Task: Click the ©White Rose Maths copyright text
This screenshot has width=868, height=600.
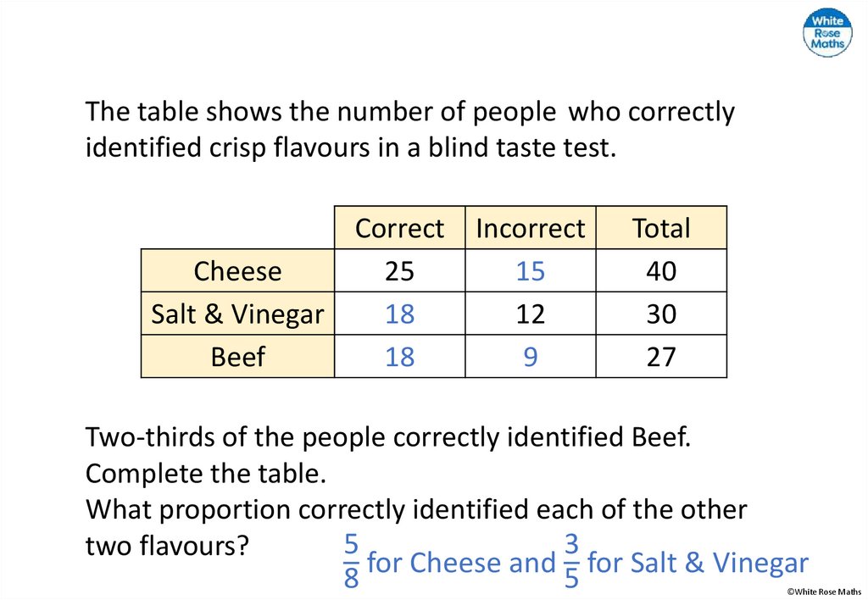Action: 824,592
